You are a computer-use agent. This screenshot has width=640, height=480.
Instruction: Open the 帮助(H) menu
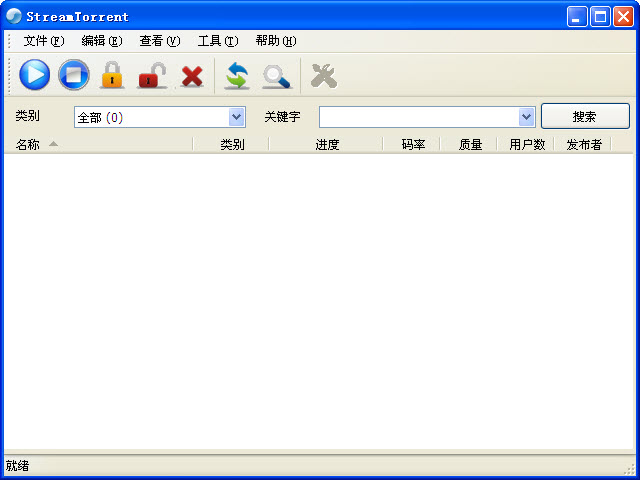[x=276, y=41]
